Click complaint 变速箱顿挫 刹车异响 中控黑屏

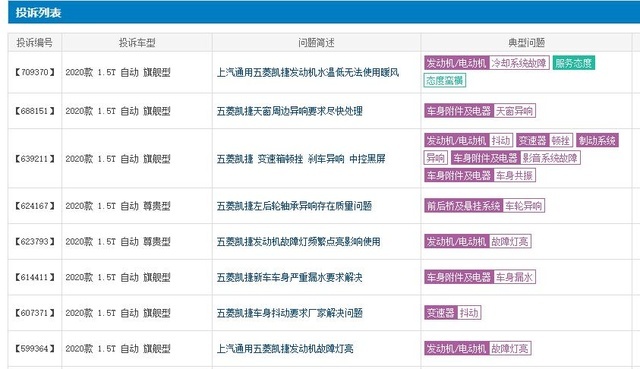click(x=301, y=159)
